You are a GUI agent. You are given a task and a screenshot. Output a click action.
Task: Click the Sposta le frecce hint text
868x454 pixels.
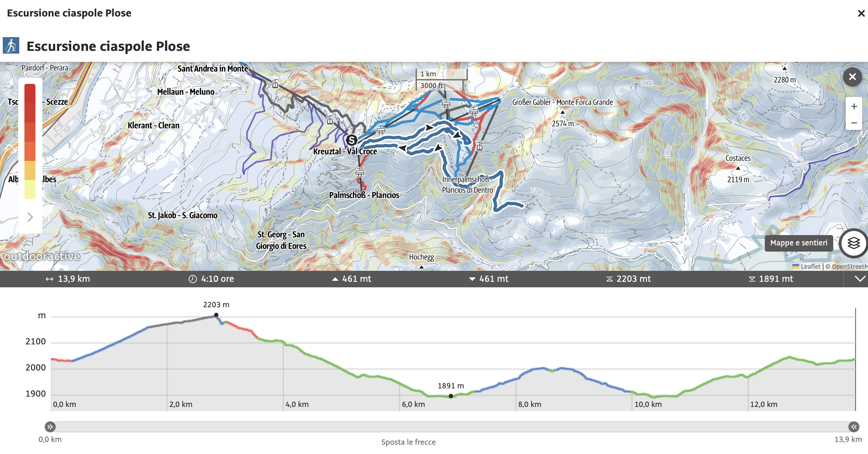(x=408, y=442)
